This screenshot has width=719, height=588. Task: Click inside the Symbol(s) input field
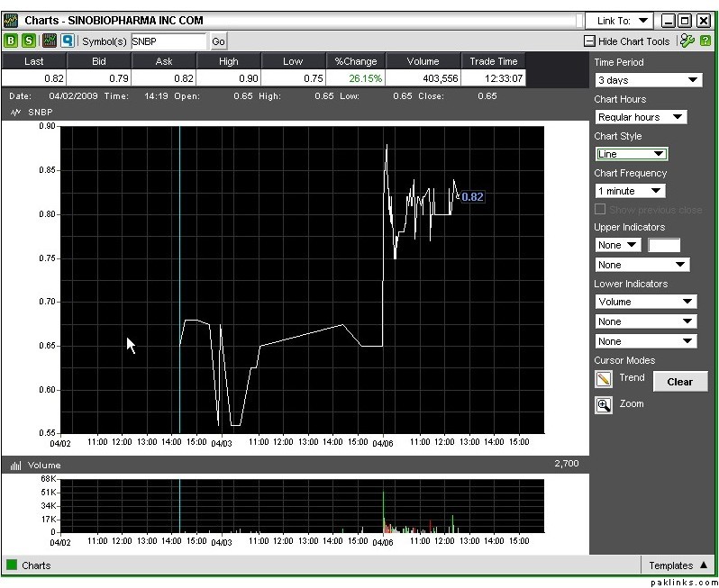(x=168, y=41)
